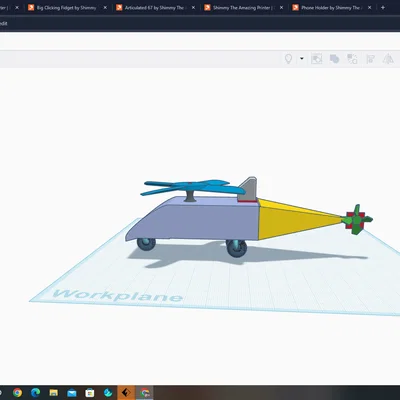Click the lightbulb Show All icon

(288, 59)
